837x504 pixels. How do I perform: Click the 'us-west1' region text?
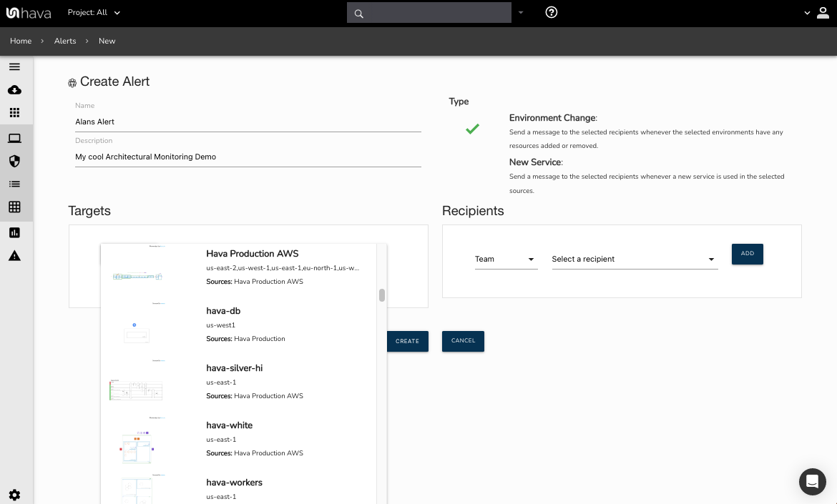click(x=220, y=325)
